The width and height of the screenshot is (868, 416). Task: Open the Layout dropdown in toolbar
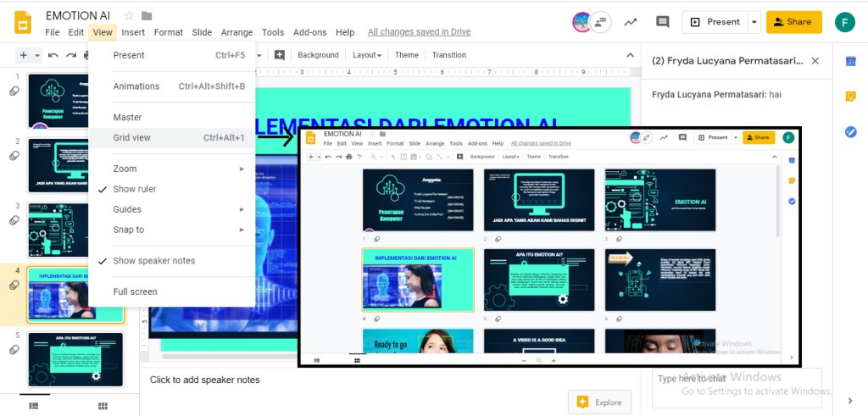click(x=366, y=55)
